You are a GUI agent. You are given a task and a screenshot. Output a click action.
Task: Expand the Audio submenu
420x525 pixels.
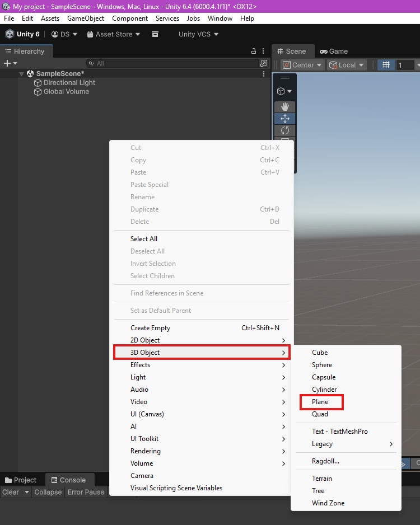click(202, 390)
